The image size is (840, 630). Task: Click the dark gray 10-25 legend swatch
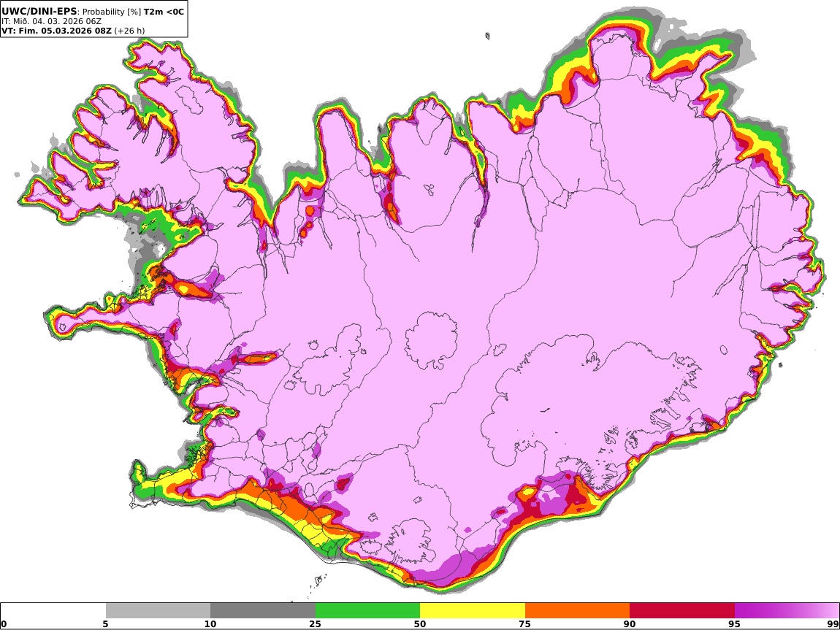tap(263, 611)
